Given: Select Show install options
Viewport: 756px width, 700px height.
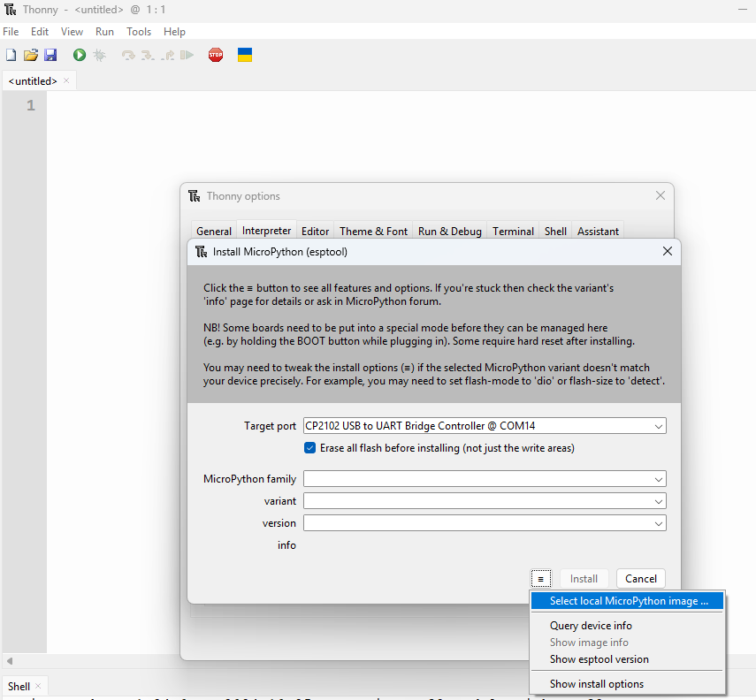Looking at the screenshot, I should click(627, 683).
